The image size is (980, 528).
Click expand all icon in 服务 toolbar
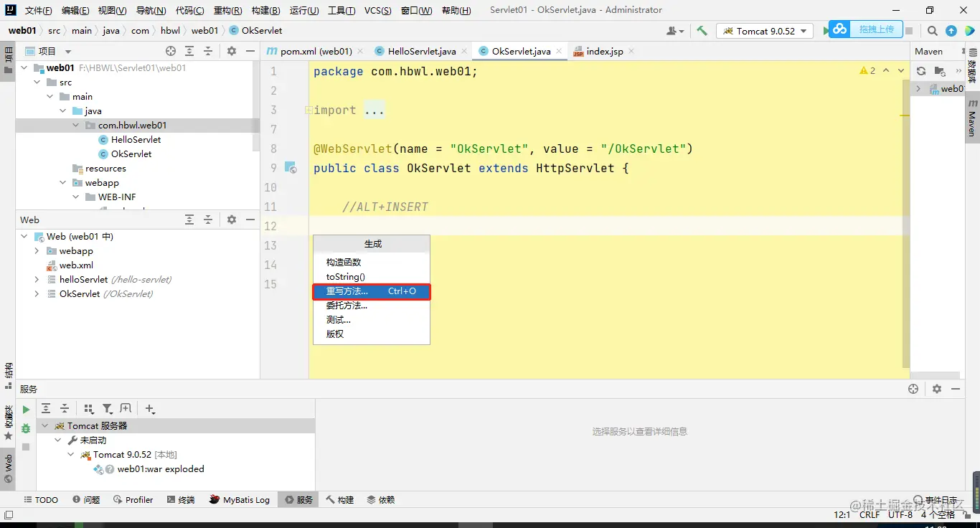point(46,408)
